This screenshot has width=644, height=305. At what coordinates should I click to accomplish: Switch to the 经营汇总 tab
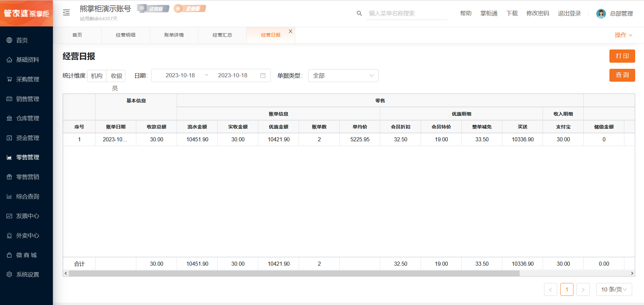pyautogui.click(x=222, y=35)
